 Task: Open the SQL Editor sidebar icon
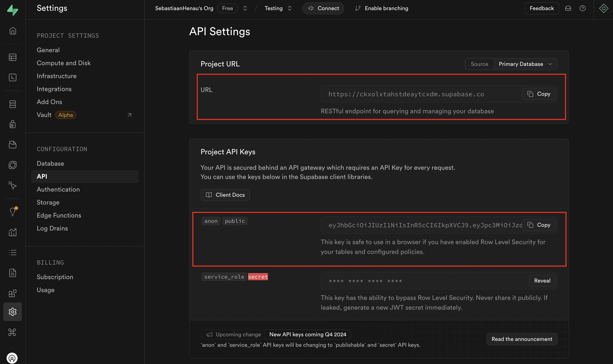pyautogui.click(x=12, y=78)
